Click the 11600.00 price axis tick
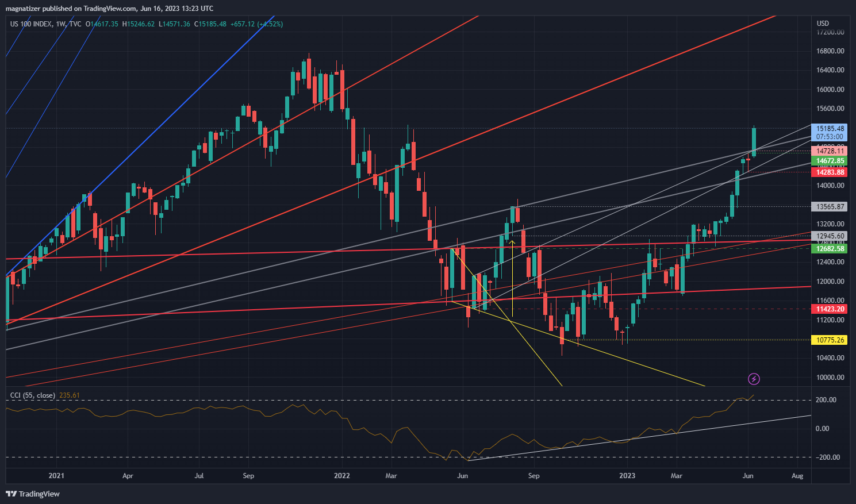 pos(830,301)
